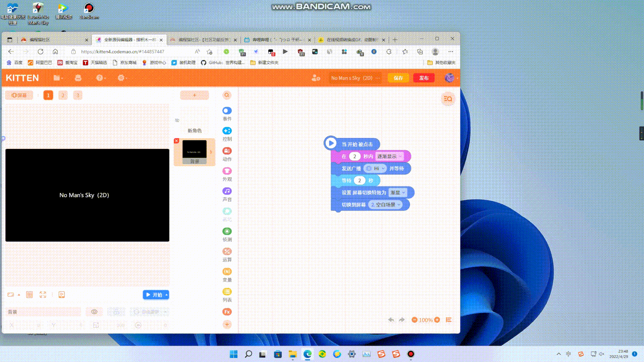Click the 发布 publish button
The width and height of the screenshot is (644, 362).
coord(424,78)
